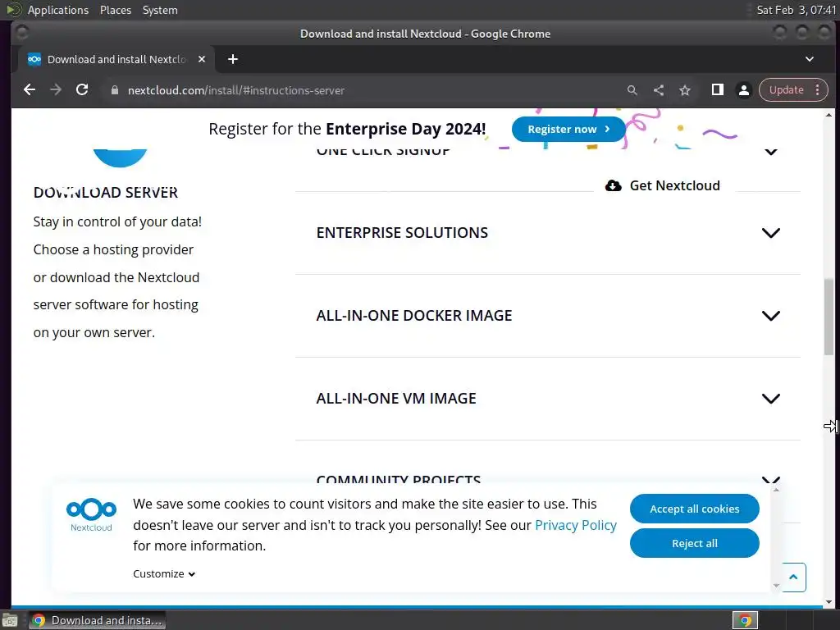The width and height of the screenshot is (840, 630).
Task: Click the Download Server heading
Action: 106,192
